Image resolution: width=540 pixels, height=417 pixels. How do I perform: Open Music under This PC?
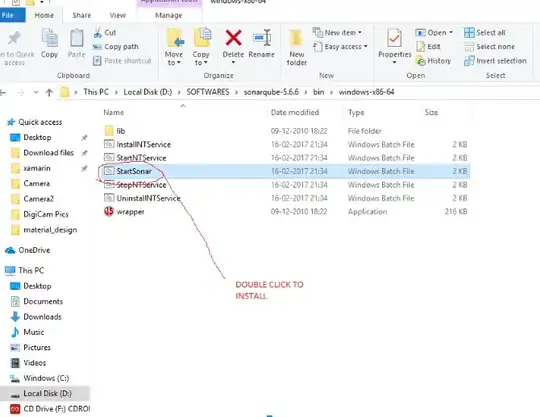33,332
